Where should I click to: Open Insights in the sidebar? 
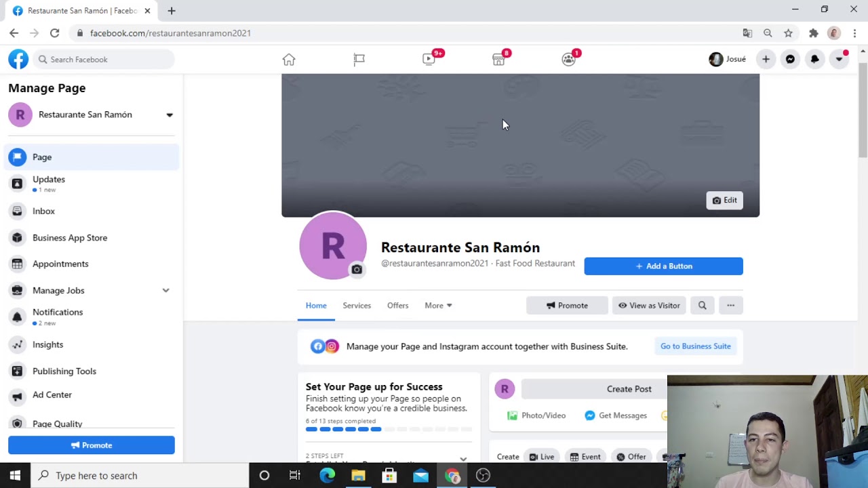[92, 345]
